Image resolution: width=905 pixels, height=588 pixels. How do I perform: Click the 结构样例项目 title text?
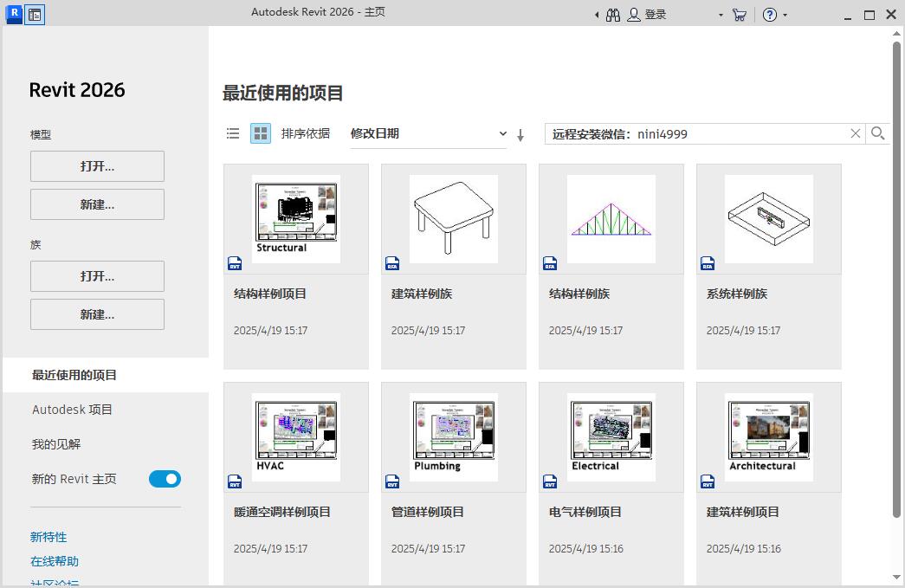tap(269, 294)
